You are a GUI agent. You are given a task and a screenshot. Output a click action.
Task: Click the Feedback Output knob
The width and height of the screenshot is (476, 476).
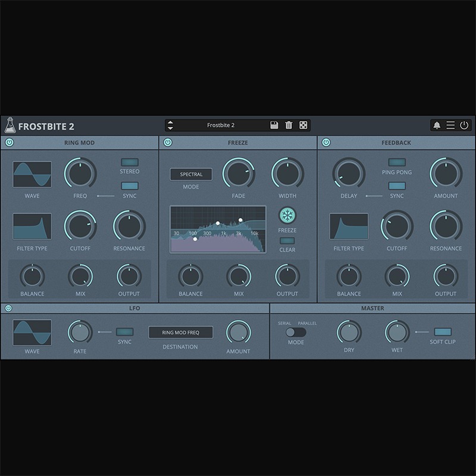tap(446, 276)
